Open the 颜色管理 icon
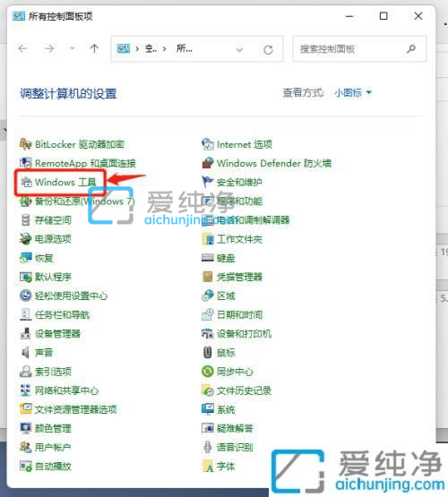Viewport: 448px width, 497px height. 26,428
